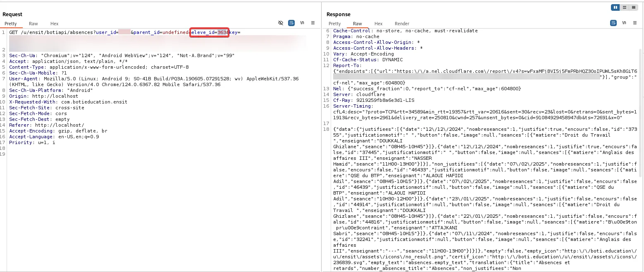
Task: Toggle word wrap icon in Response panel
Action: [x=613, y=23]
